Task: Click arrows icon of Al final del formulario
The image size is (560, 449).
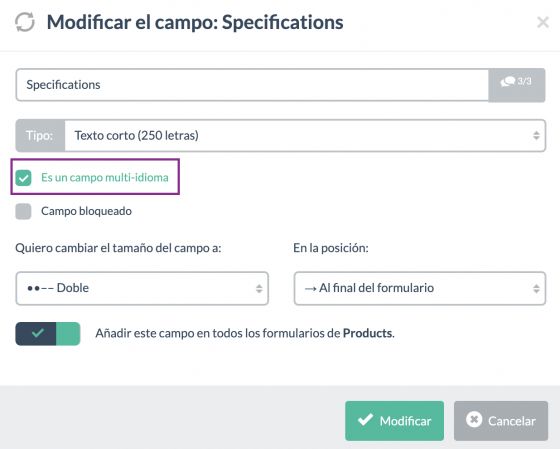Action: [x=536, y=288]
